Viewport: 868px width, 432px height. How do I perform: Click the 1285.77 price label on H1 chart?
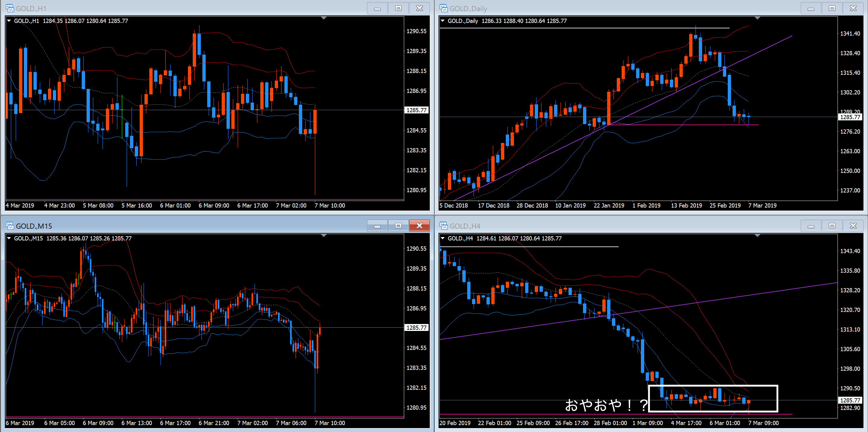click(x=417, y=110)
